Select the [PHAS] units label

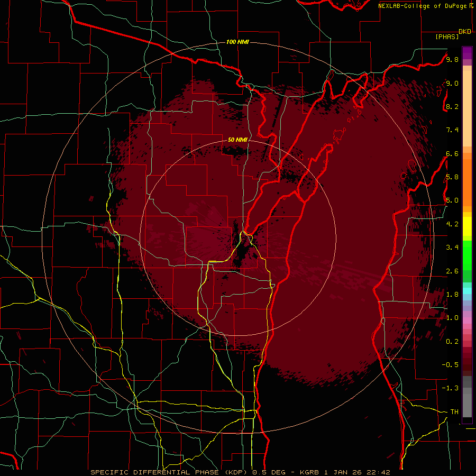(x=447, y=37)
